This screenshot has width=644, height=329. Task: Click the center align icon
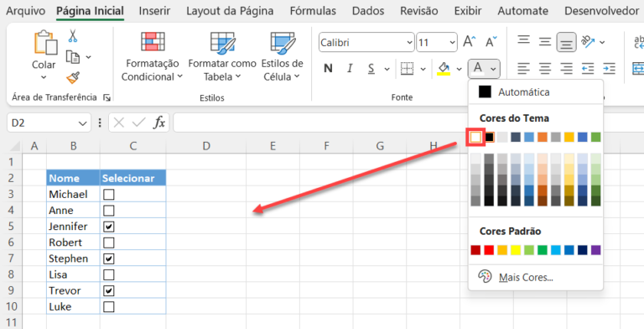[545, 68]
